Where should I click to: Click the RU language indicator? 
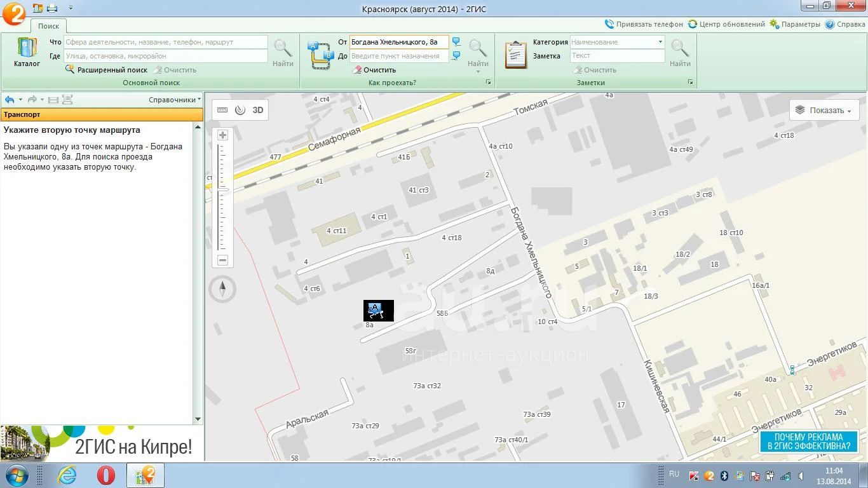(x=674, y=474)
